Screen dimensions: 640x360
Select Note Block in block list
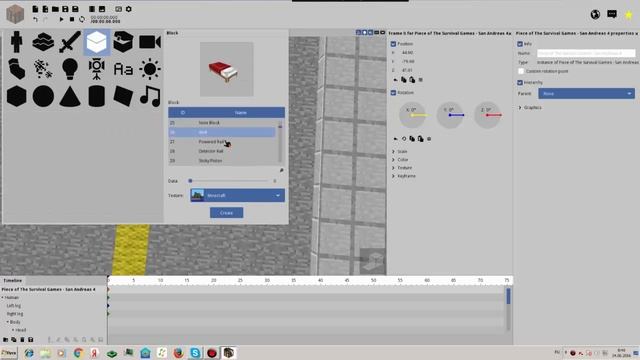coord(222,122)
